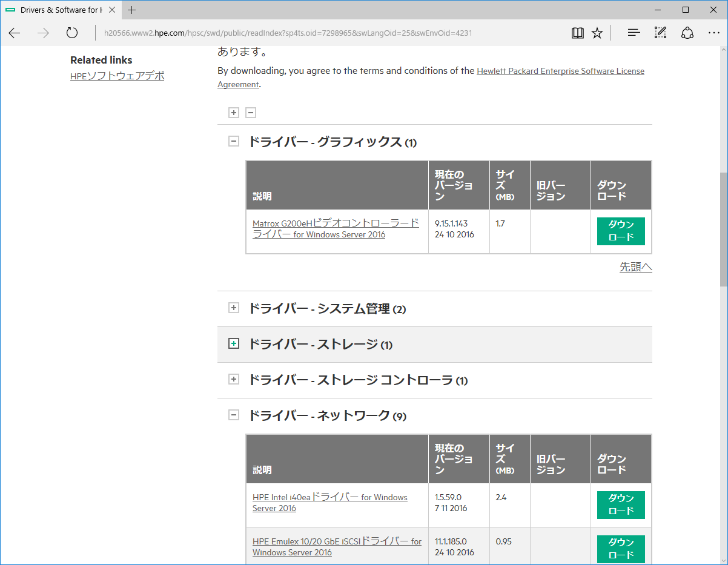The image size is (728, 565).
Task: Open HPE Intel i40ea driver link
Action: coord(330,503)
